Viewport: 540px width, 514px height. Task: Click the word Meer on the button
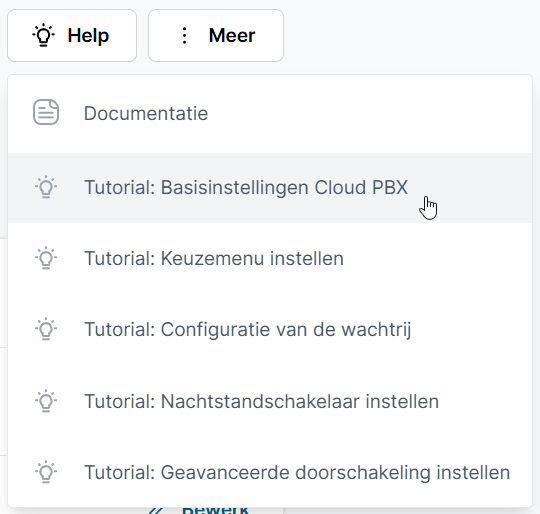232,35
